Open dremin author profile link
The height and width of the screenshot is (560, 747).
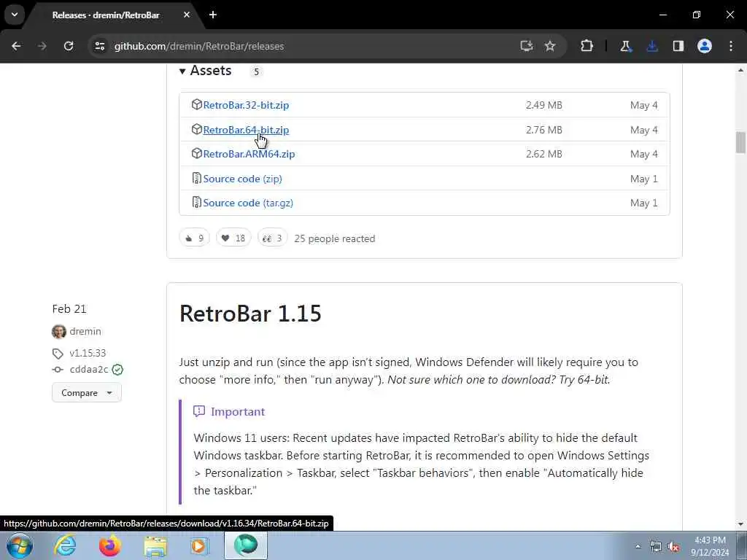coord(85,332)
